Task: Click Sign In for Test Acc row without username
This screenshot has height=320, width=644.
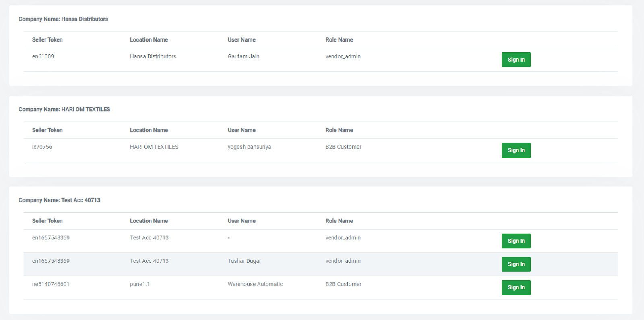Action: [516, 241]
